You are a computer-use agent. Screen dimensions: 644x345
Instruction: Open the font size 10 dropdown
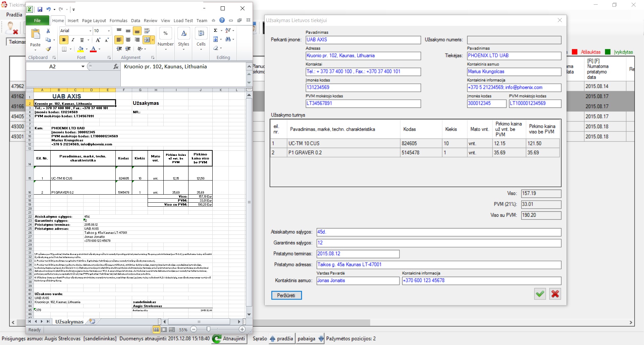coord(109,31)
